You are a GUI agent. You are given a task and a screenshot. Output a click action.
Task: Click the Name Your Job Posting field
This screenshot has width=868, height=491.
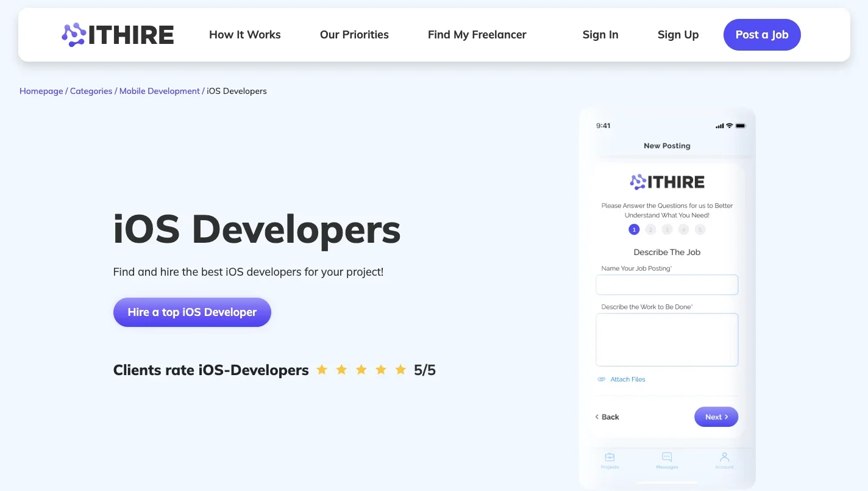pos(667,285)
